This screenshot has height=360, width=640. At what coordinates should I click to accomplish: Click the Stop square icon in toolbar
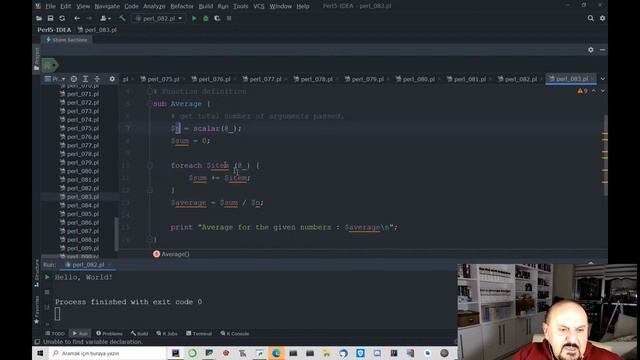[229, 18]
